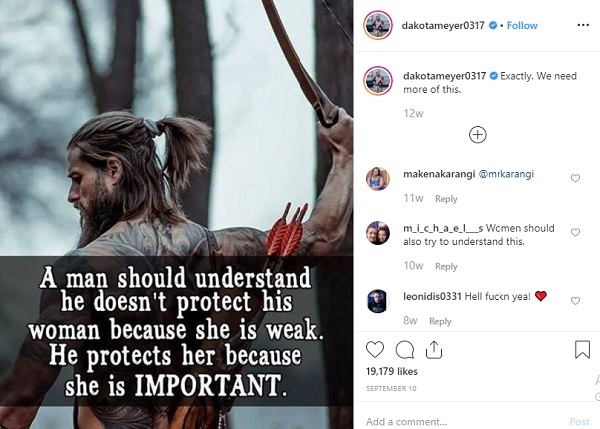
Task: View the 19,179 likes list
Action: [x=391, y=371]
